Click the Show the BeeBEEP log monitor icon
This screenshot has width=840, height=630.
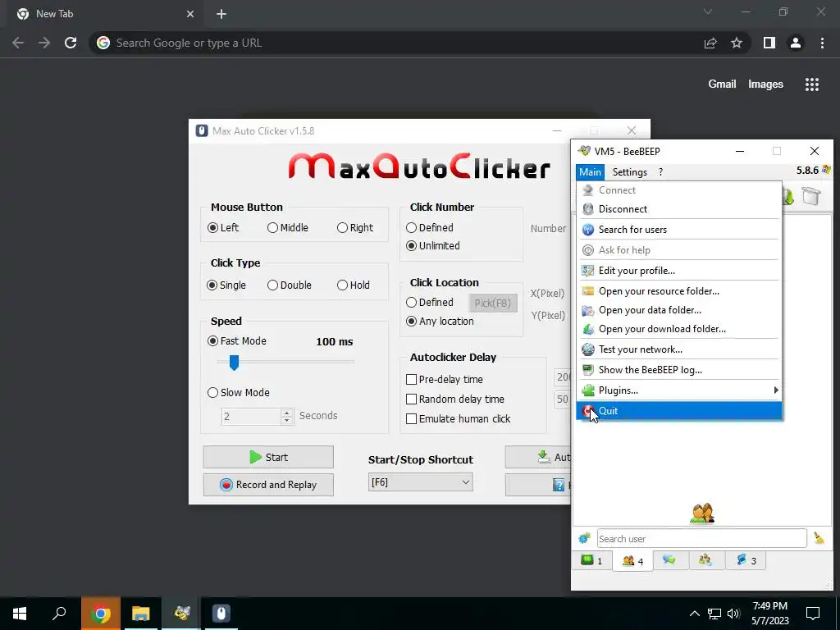coord(587,370)
